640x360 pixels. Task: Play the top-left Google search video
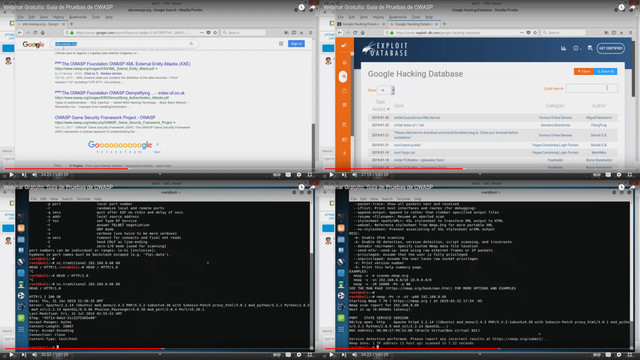[x=11, y=175]
